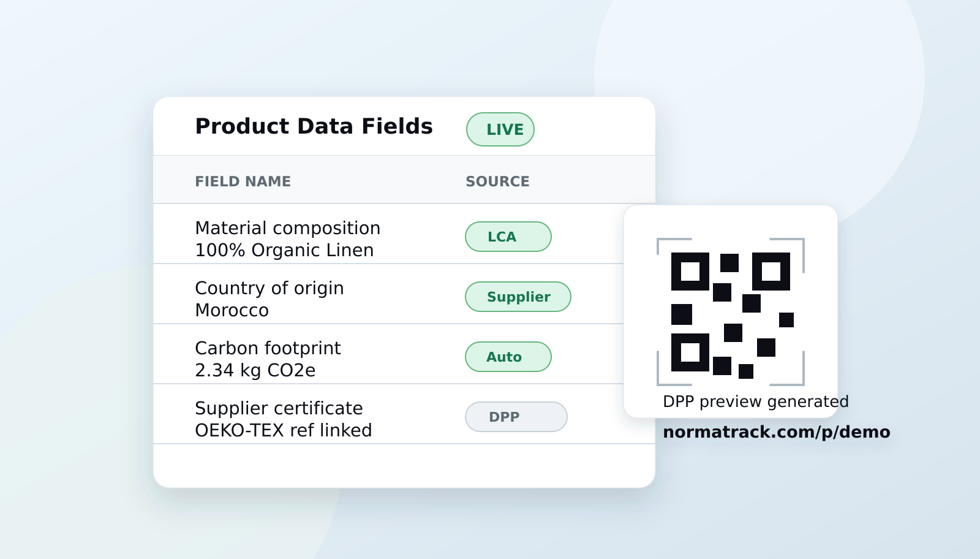Select the OEKO-TEX ref linked value
The width and height of the screenshot is (980, 559).
[283, 430]
